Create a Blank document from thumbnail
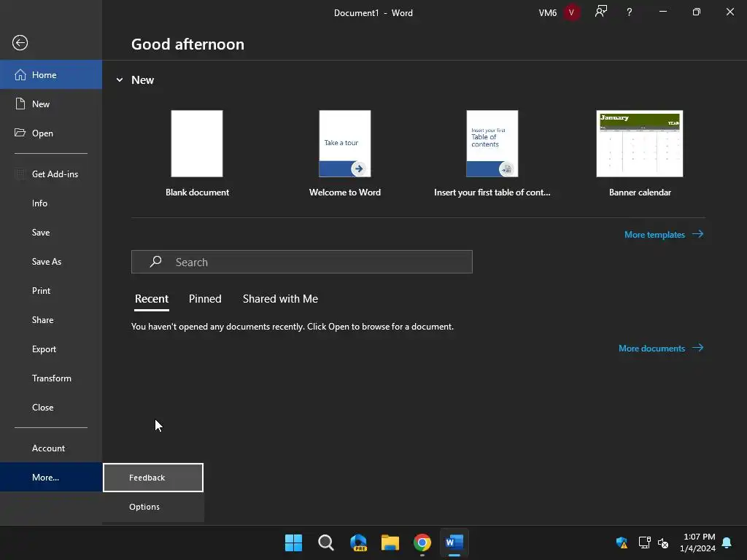Viewport: 747px width, 560px height. [197, 144]
